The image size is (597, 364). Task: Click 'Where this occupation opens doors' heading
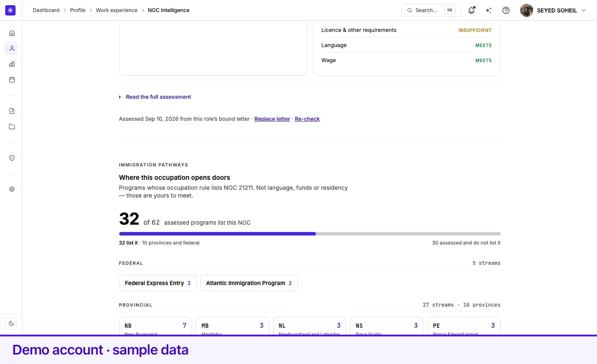click(x=174, y=178)
